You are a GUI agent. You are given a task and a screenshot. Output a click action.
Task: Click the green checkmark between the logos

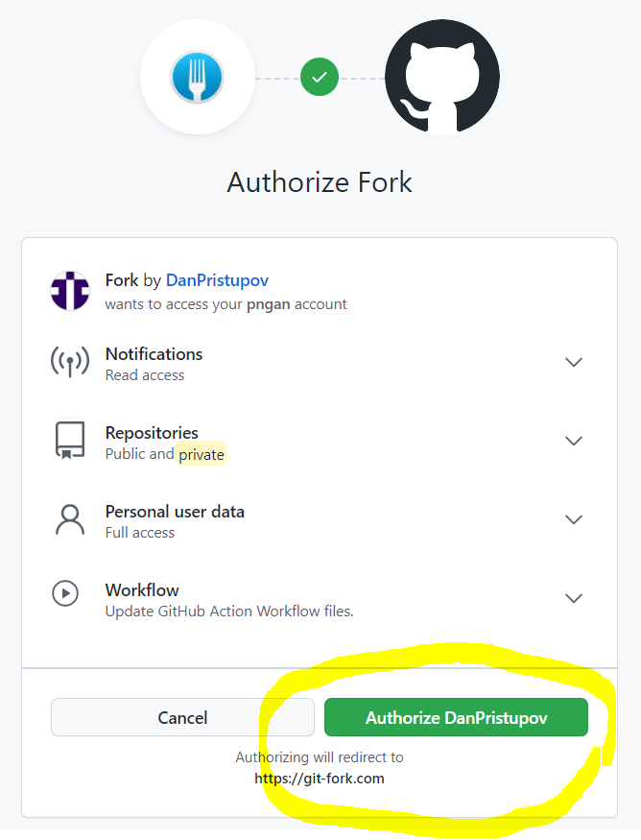click(x=320, y=77)
